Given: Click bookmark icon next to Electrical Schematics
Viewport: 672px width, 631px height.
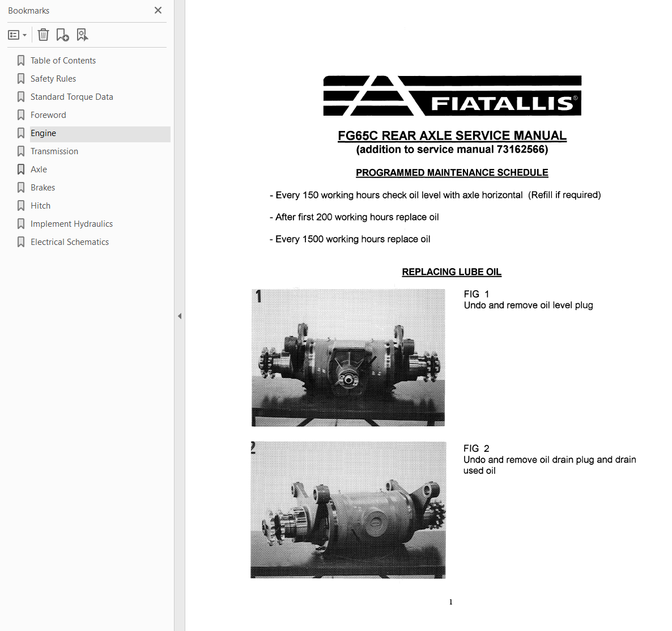Looking at the screenshot, I should coord(20,242).
